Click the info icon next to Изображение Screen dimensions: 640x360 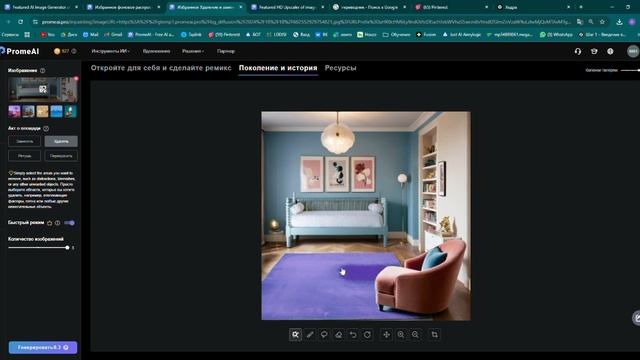(42, 71)
